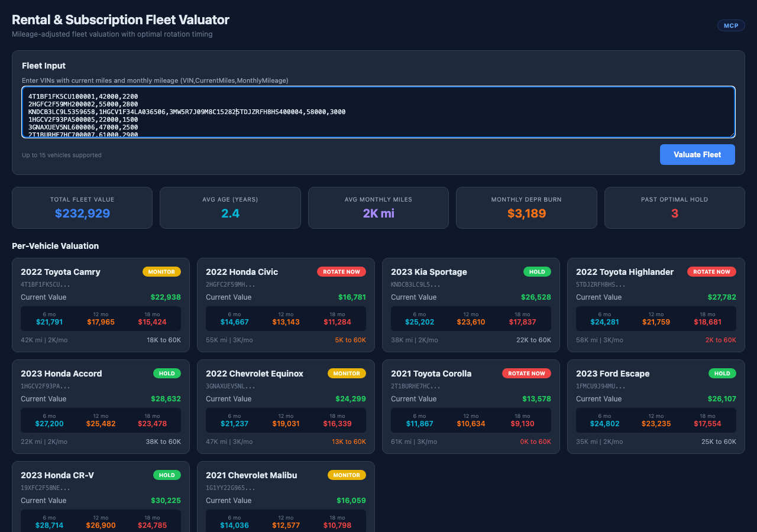Select Malibu 18 mo value $10,798
This screenshot has height=532, width=757.
coord(337,525)
